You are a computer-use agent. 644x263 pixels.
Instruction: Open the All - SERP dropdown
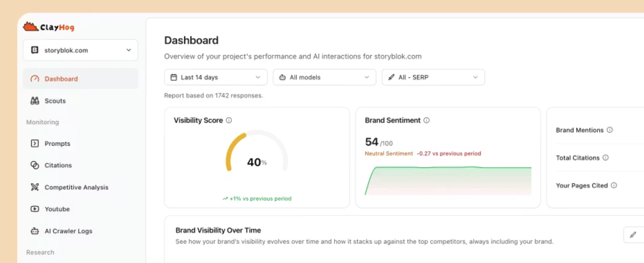tap(433, 77)
